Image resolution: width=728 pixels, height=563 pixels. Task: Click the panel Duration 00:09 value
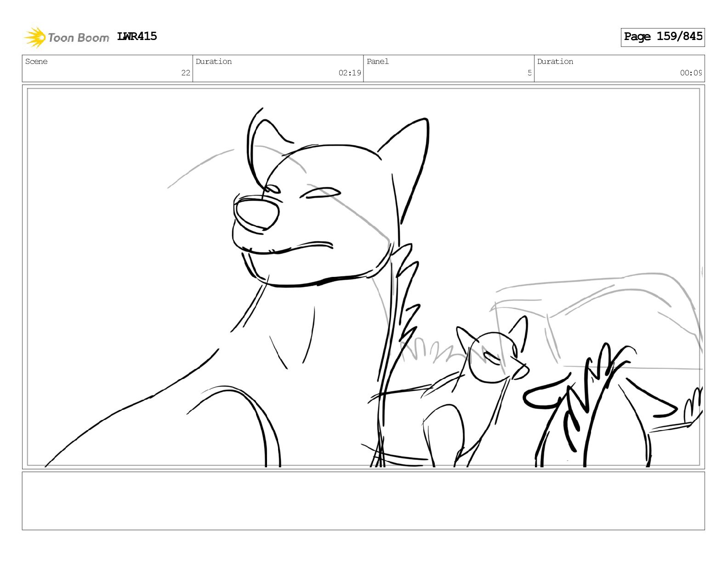(x=691, y=73)
